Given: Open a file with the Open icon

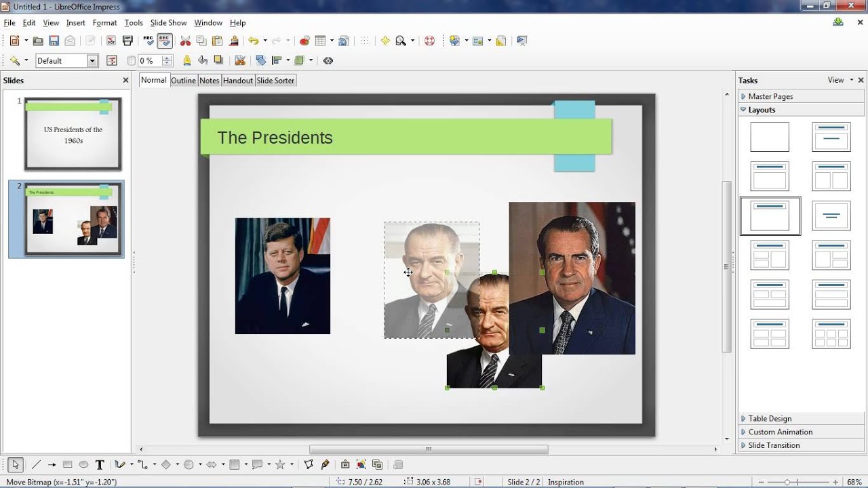Looking at the screenshot, I should (x=39, y=41).
